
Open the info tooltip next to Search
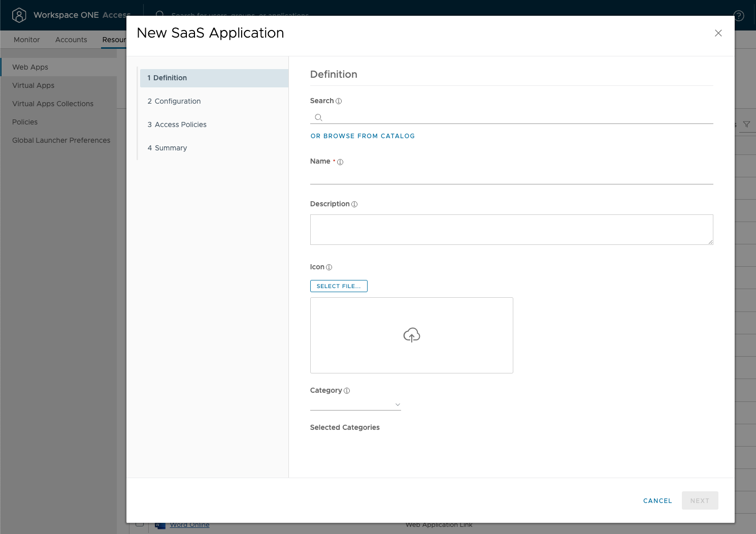tap(338, 101)
